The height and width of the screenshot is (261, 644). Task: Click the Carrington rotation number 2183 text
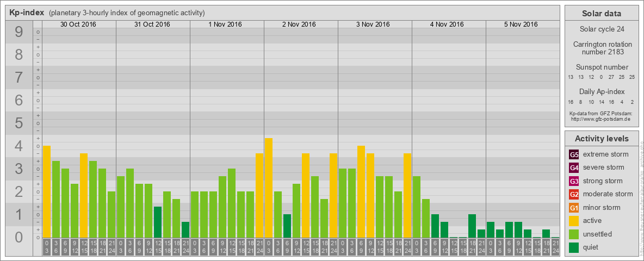point(602,48)
